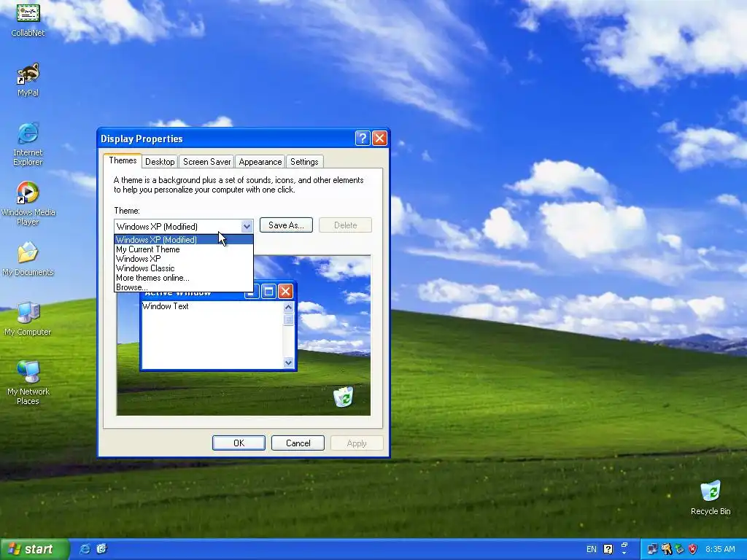Screen dimensions: 747x560
Task: Select the My Documents desktop icon
Action: pos(28,259)
